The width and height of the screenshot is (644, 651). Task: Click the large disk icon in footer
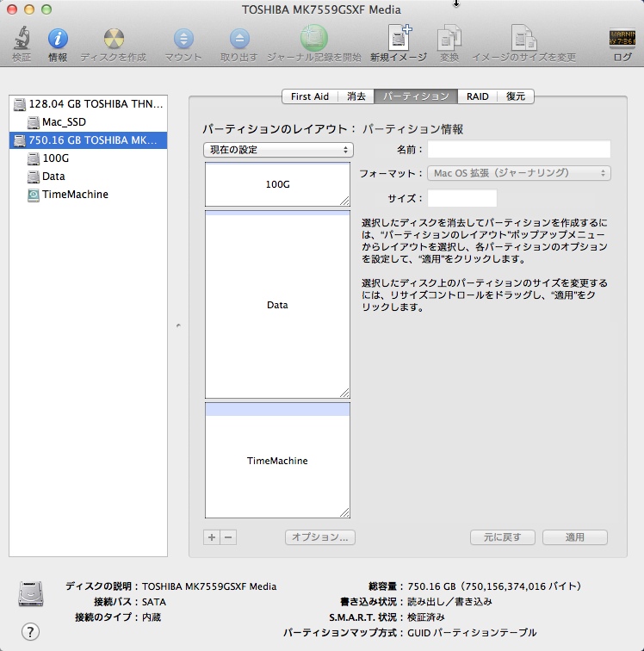31,593
